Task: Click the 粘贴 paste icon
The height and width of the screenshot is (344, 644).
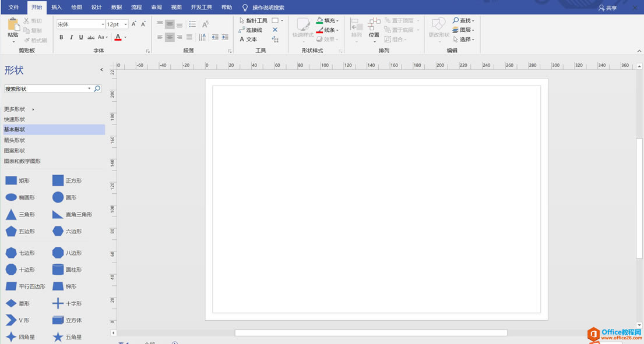Action: click(13, 25)
